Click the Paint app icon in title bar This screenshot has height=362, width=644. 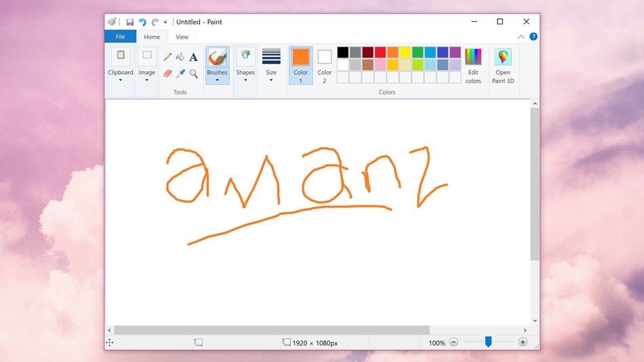coord(112,22)
